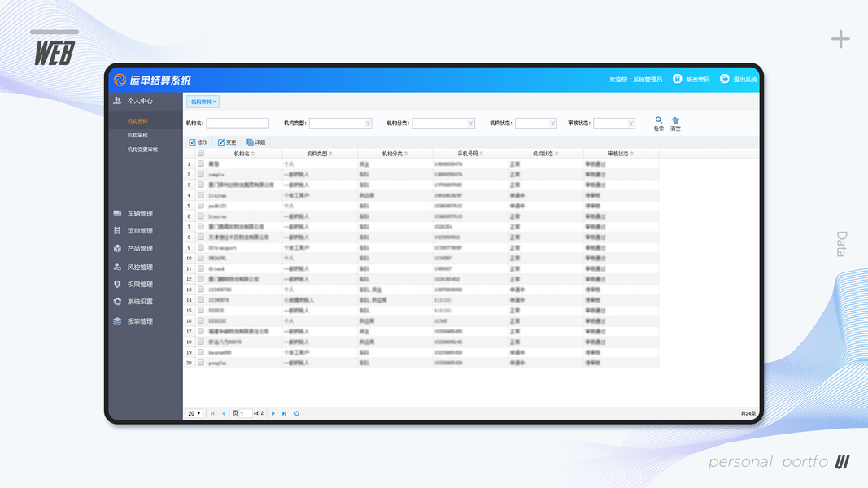Toggle the select-all header checkbox

click(x=201, y=153)
